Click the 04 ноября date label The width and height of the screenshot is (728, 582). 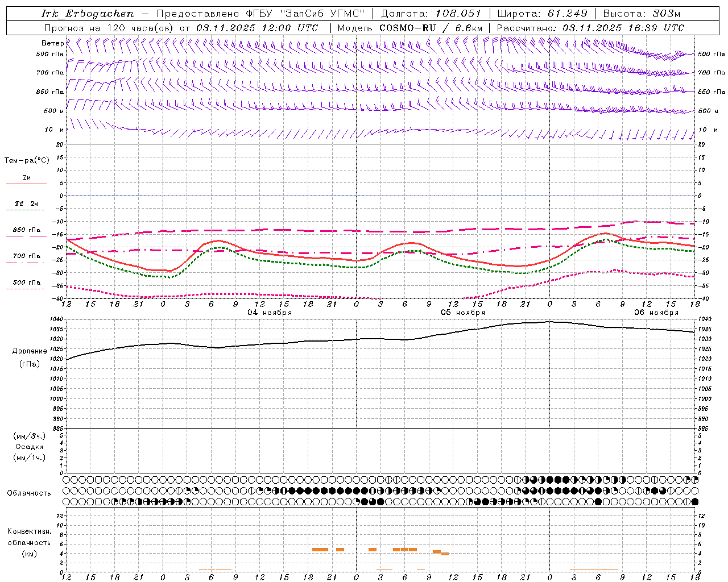[270, 313]
